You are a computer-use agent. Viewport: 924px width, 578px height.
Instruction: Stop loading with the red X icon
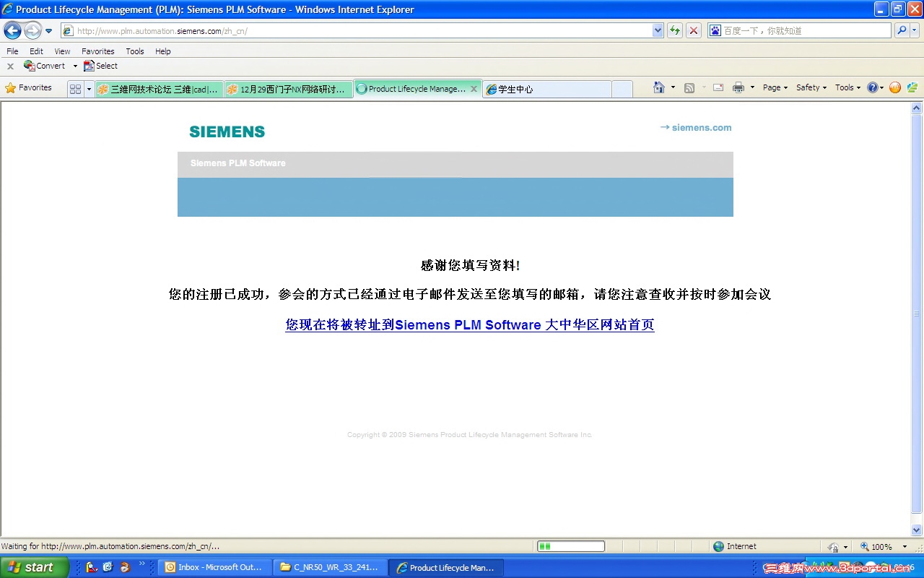click(694, 30)
